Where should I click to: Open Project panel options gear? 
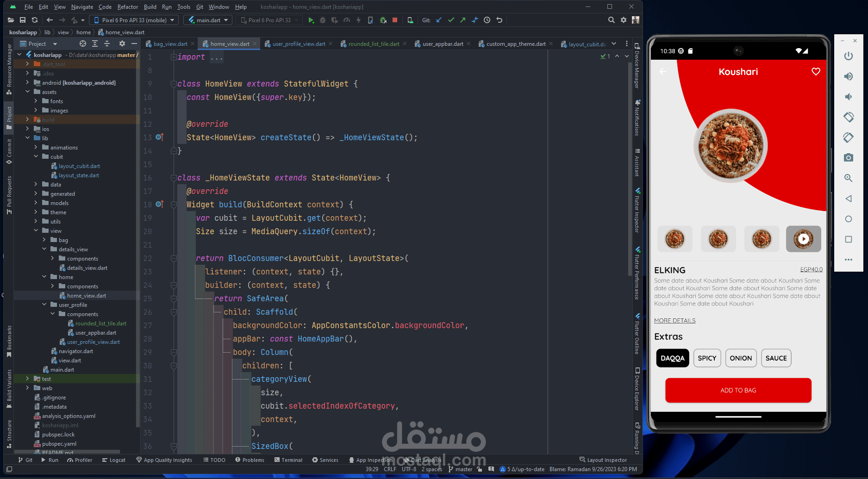[x=122, y=44]
